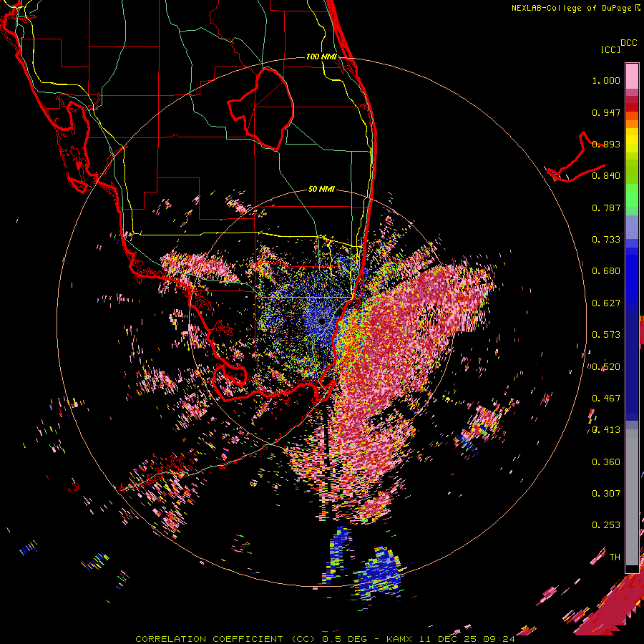Screen dimensions: 644x644
Task: Select the 0.467 scale value
Action: coord(606,399)
